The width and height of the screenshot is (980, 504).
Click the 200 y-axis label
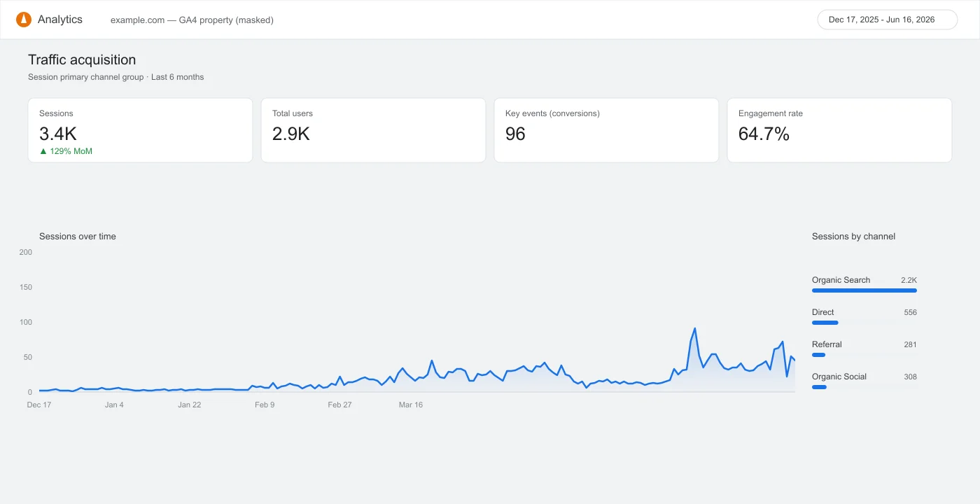tap(26, 252)
